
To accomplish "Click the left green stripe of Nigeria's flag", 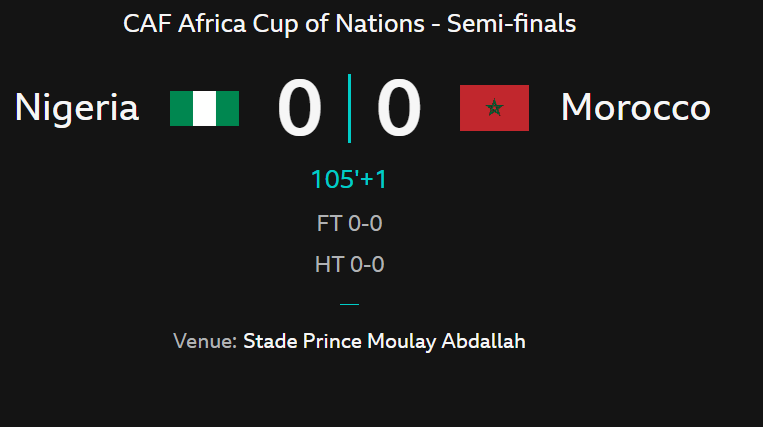I will pos(181,108).
